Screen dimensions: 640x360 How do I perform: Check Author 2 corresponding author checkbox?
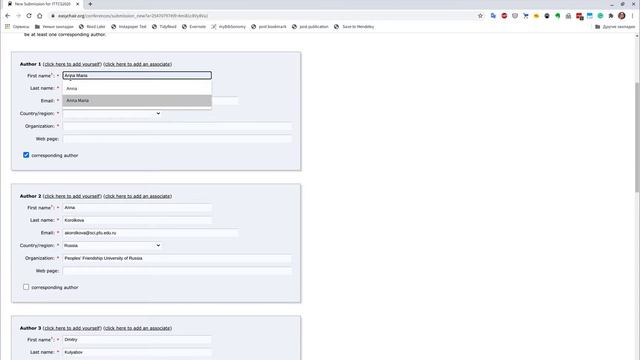point(26,287)
